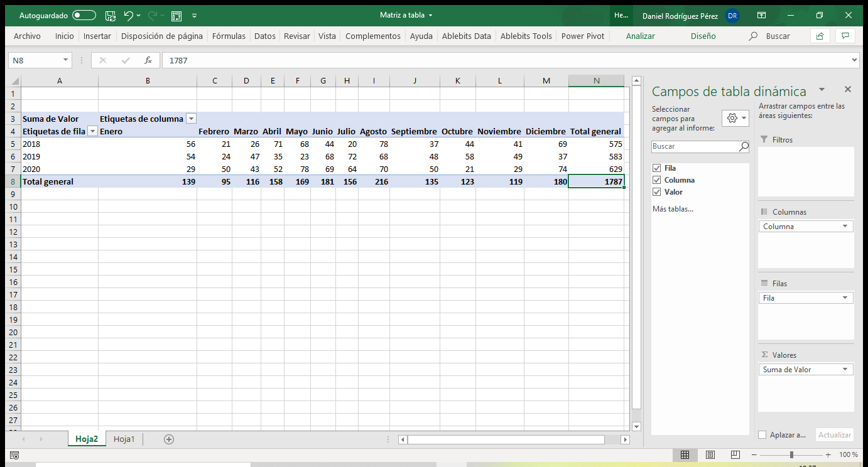Uncheck the Valor field checkbox
This screenshot has width=868, height=467.
[657, 192]
